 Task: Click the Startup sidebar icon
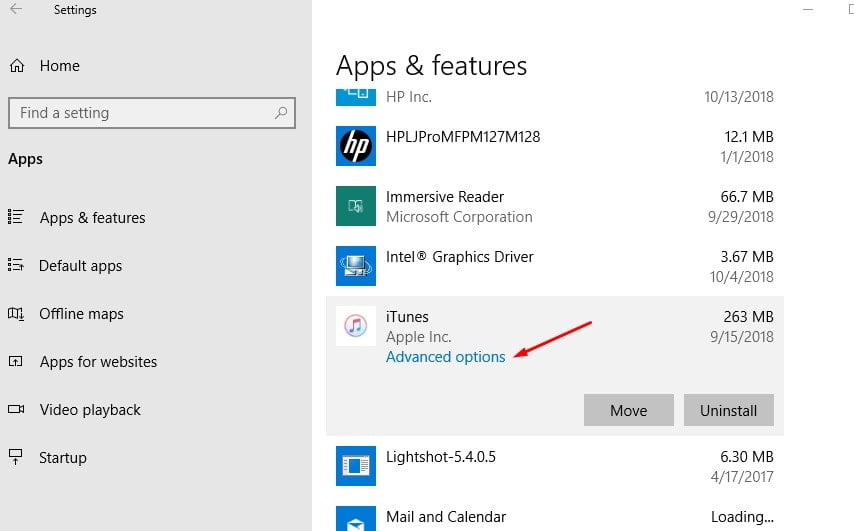[16, 456]
